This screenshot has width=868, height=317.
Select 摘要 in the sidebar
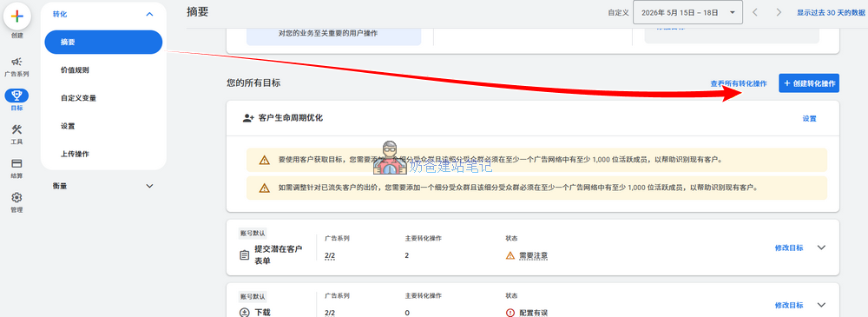click(103, 42)
